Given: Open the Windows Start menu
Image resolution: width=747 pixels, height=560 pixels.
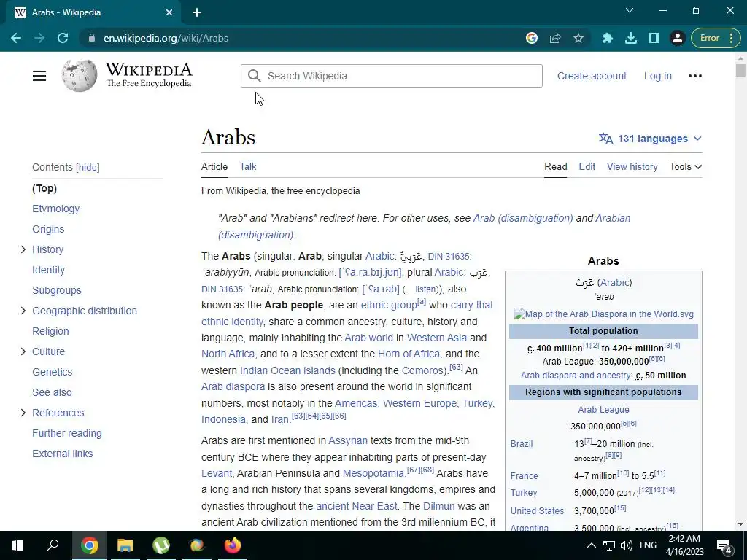Looking at the screenshot, I should click(18, 545).
